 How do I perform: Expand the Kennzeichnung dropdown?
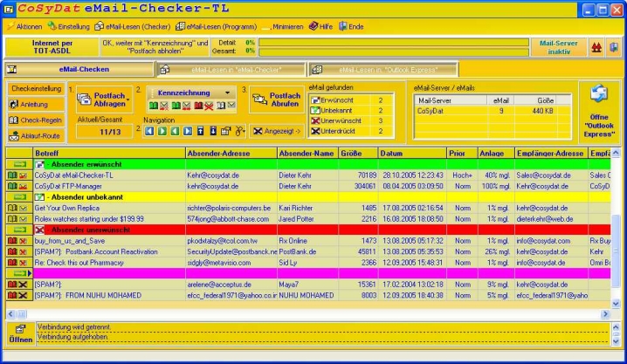coord(227,93)
